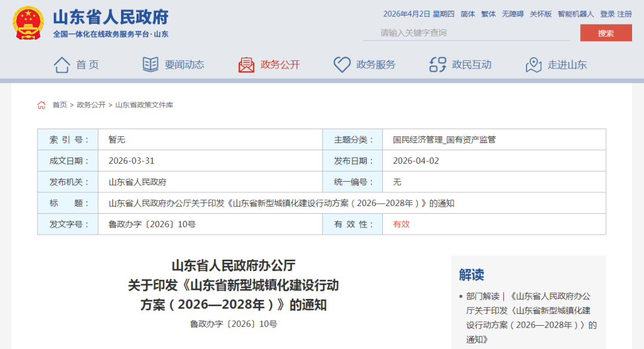Switch to 简体 simplified Chinese
This screenshot has height=349, width=644.
tap(468, 14)
